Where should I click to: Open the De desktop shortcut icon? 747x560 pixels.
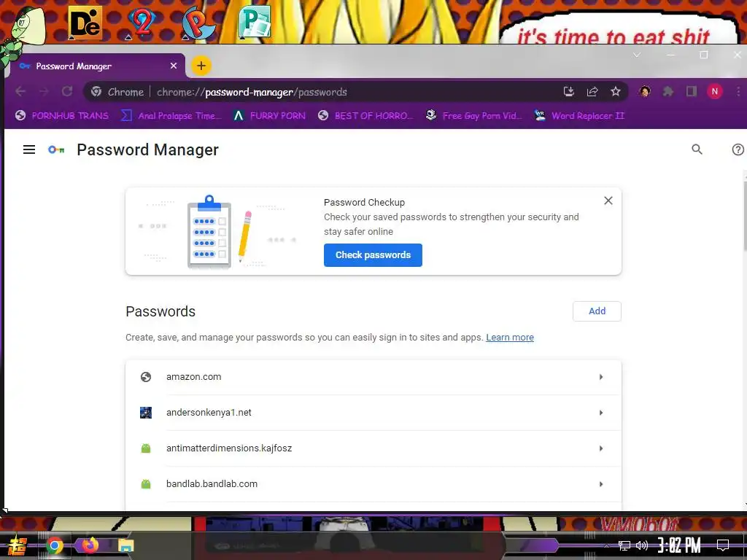pos(85,23)
